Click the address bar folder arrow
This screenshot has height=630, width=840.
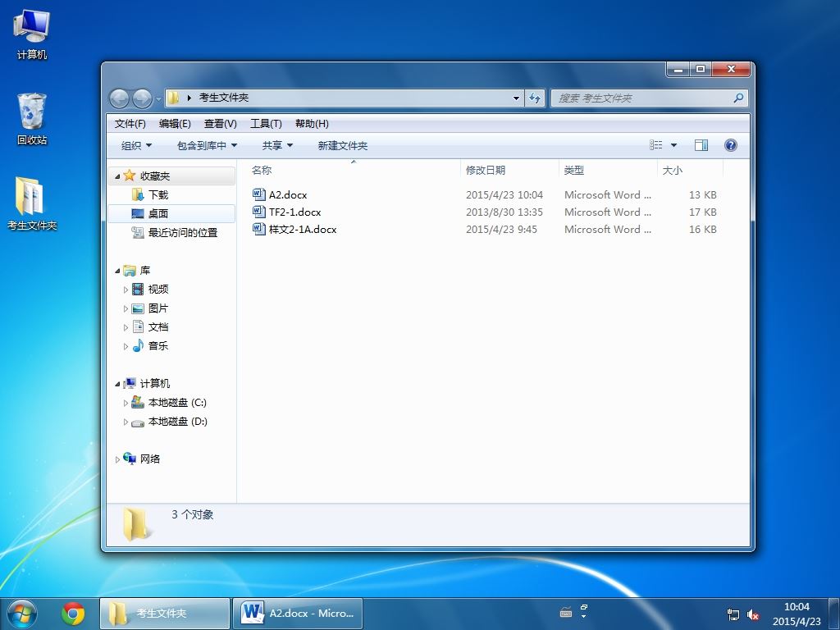(189, 98)
